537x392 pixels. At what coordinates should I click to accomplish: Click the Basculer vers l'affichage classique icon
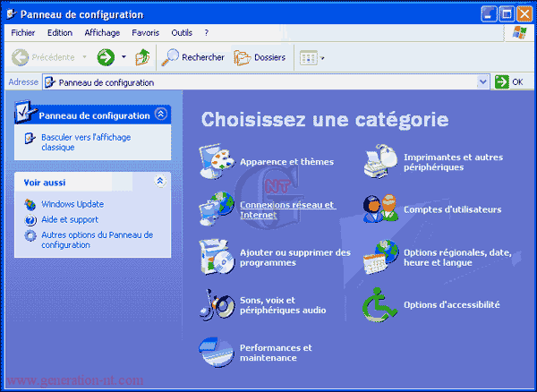tap(30, 139)
